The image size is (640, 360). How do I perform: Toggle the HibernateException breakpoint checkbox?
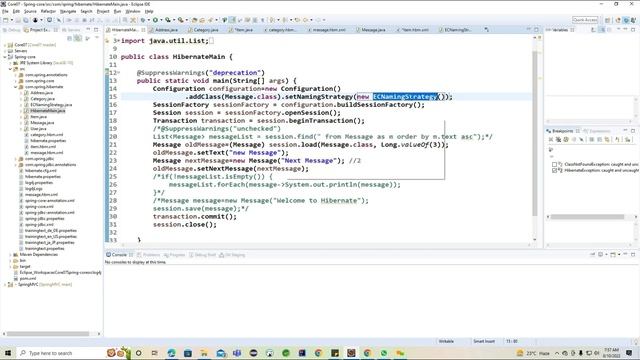point(554,170)
